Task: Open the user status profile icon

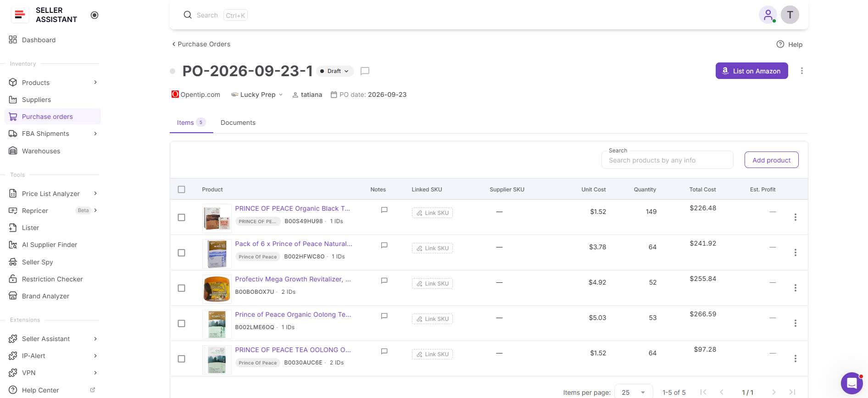Action: pos(768,15)
